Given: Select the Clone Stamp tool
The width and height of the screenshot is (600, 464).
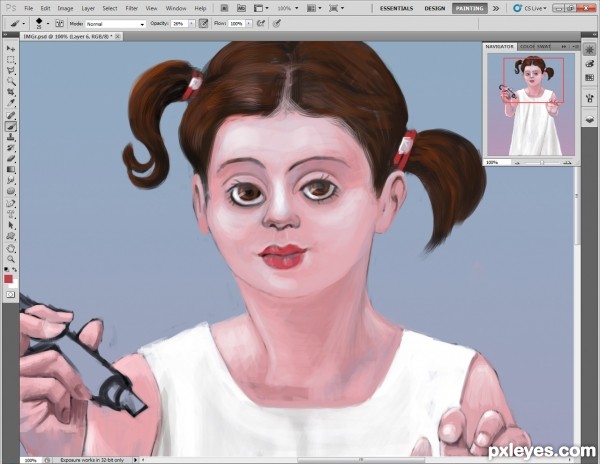Looking at the screenshot, I should point(11,137).
